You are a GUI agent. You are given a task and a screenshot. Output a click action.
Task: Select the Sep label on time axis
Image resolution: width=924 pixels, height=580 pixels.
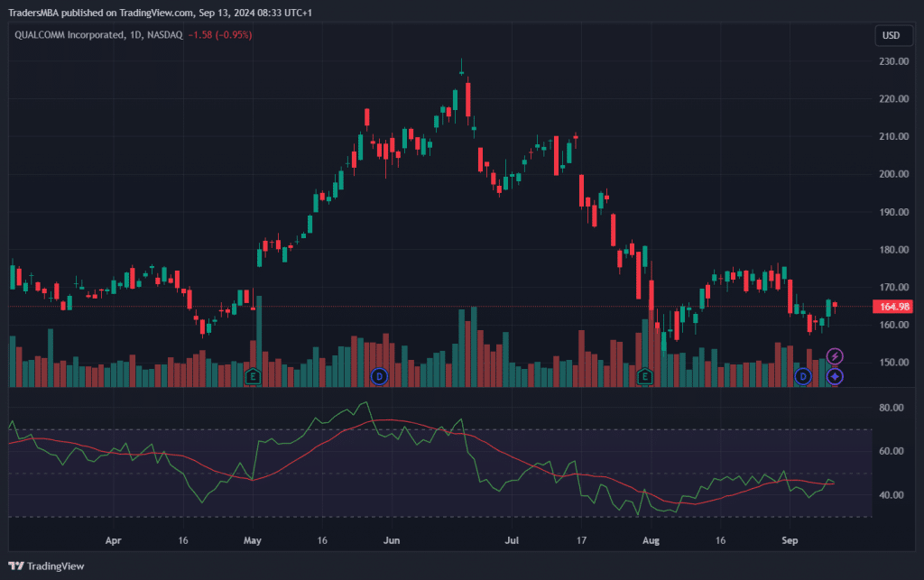pyautogui.click(x=790, y=542)
